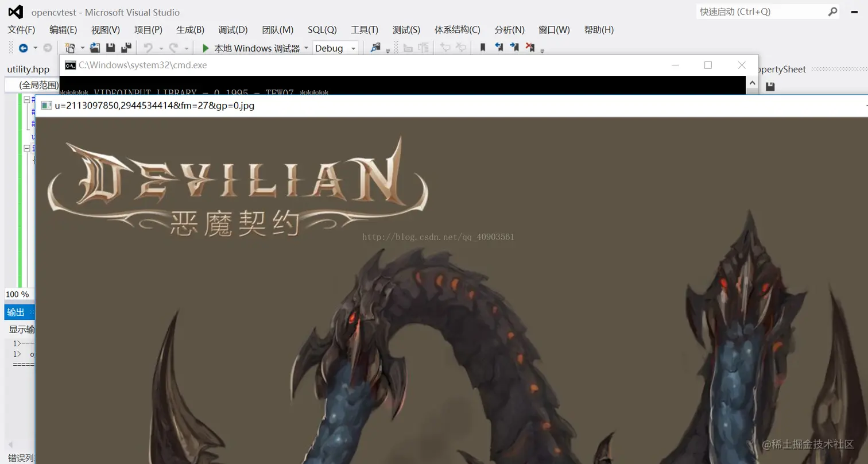The width and height of the screenshot is (868, 464).
Task: Close the cmd.exe console window
Action: click(742, 65)
